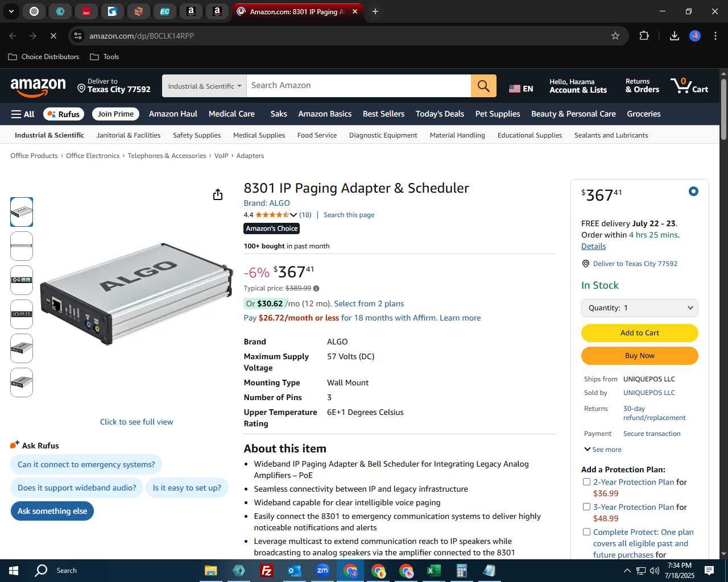
Task: Open the Windows notification center
Action: click(709, 571)
